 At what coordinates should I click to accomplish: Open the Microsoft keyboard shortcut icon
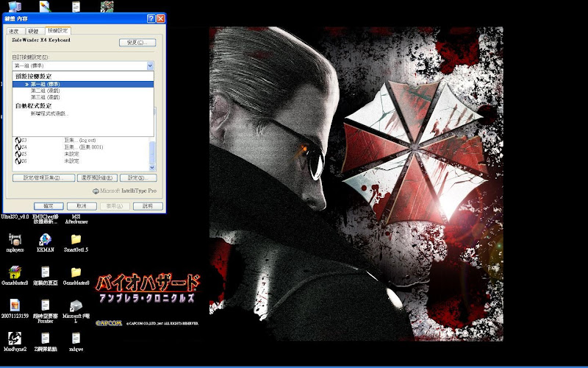tap(76, 305)
